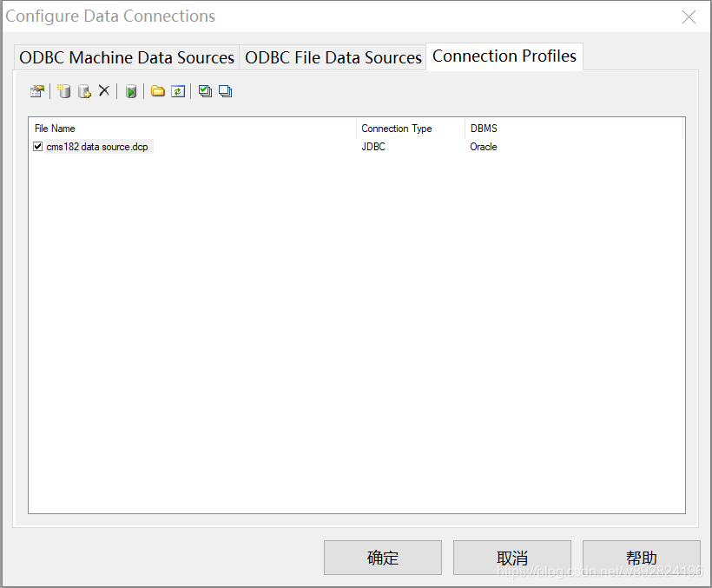Click the new database profile icon

click(63, 90)
